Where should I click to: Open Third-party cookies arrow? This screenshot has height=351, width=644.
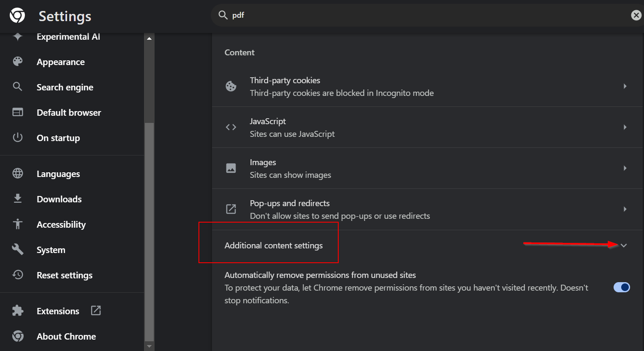(x=625, y=86)
